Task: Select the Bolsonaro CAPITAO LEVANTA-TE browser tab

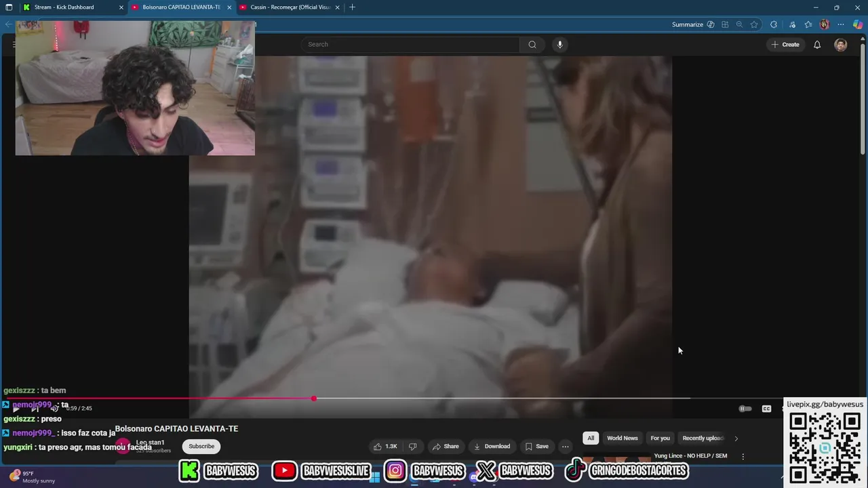Action: click(x=181, y=7)
